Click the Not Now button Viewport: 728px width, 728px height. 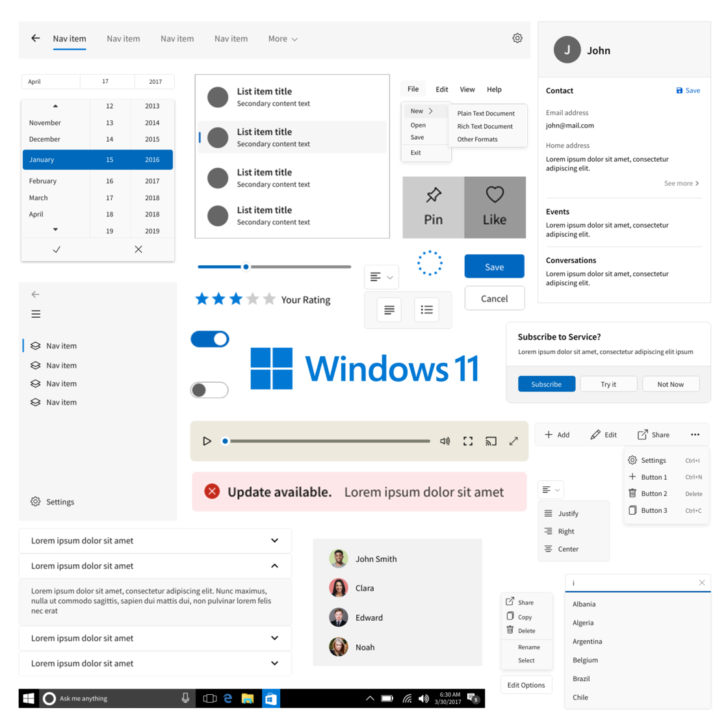click(670, 384)
